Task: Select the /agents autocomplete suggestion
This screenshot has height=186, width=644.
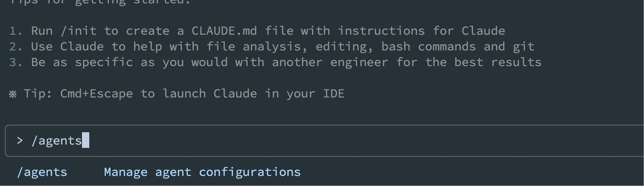Action: 42,172
